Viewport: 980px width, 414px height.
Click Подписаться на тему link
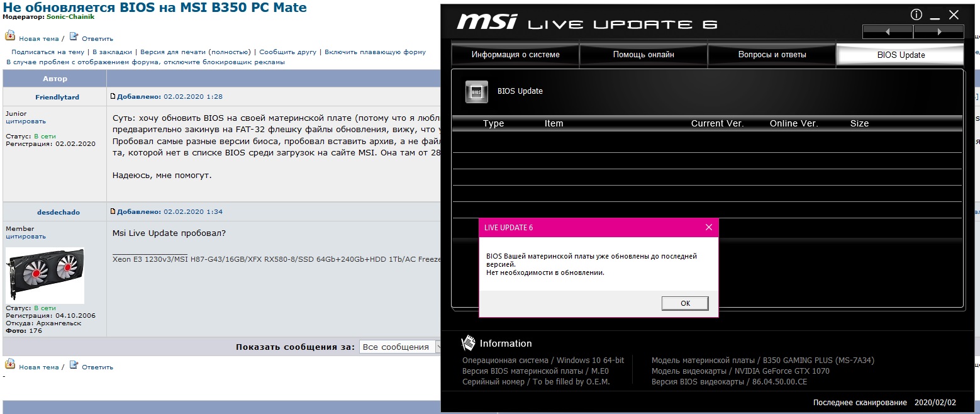click(48, 52)
